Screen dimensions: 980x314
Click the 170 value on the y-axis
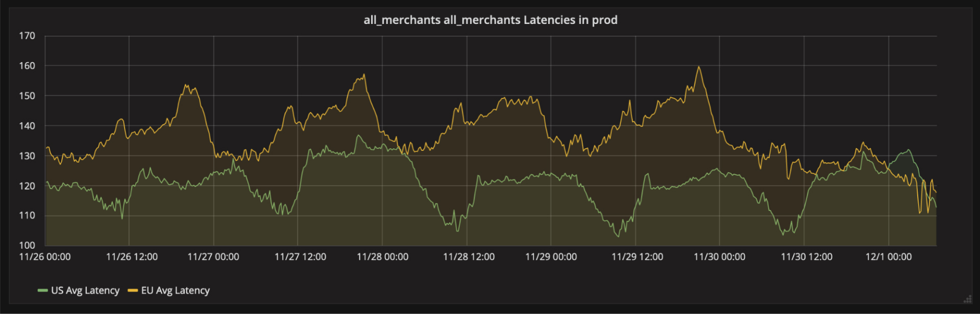pyautogui.click(x=27, y=36)
